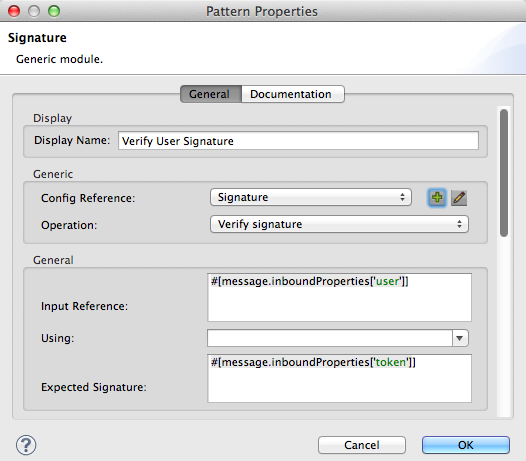Grab the vertical scrollbar thumb in the properties panel
The width and height of the screenshot is (526, 461).
click(x=504, y=173)
